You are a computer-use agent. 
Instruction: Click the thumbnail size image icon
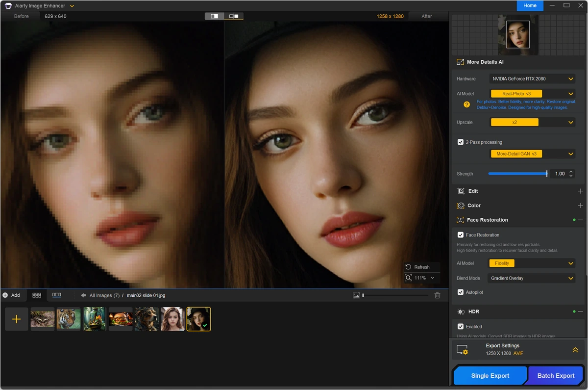(x=356, y=295)
